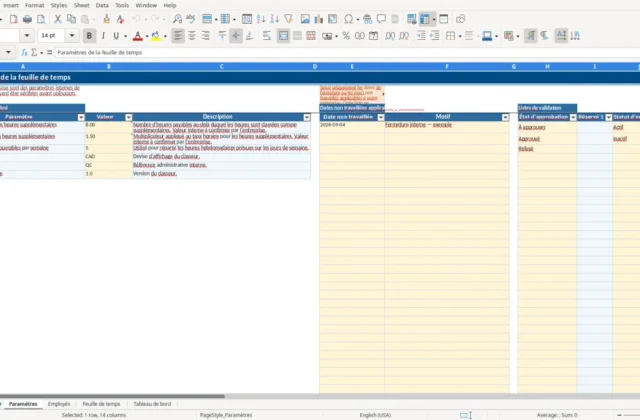This screenshot has height=420, width=640.
Task: Expand the Name Box dropdown
Action: pos(9,52)
